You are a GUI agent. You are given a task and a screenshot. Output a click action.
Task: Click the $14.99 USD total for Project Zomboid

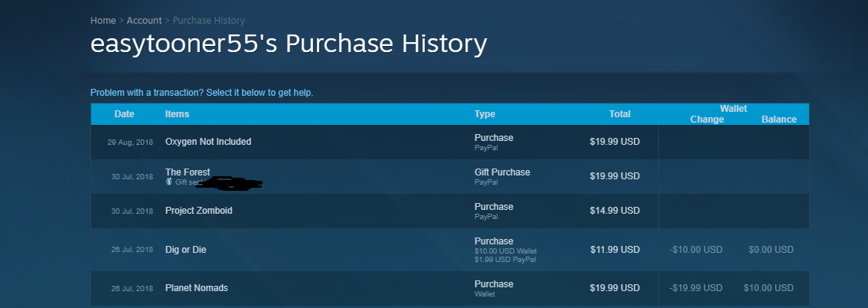pos(615,211)
